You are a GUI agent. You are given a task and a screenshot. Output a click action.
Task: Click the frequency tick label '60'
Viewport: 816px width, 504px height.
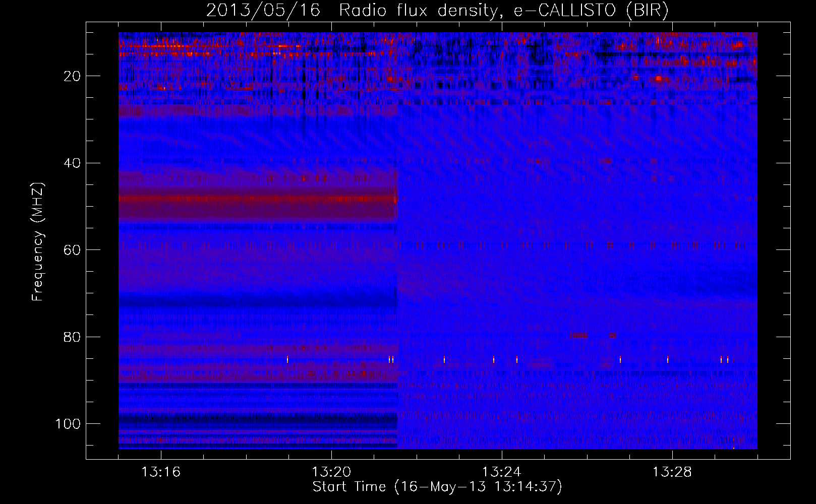73,250
